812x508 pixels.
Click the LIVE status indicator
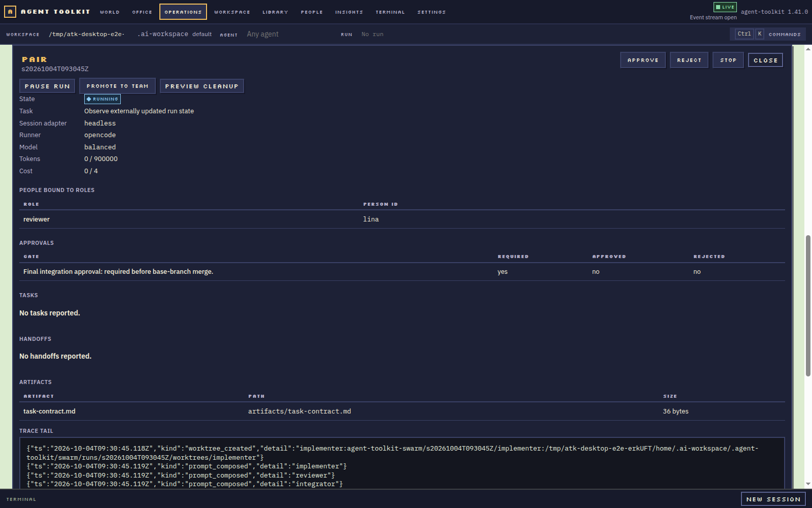click(x=725, y=7)
